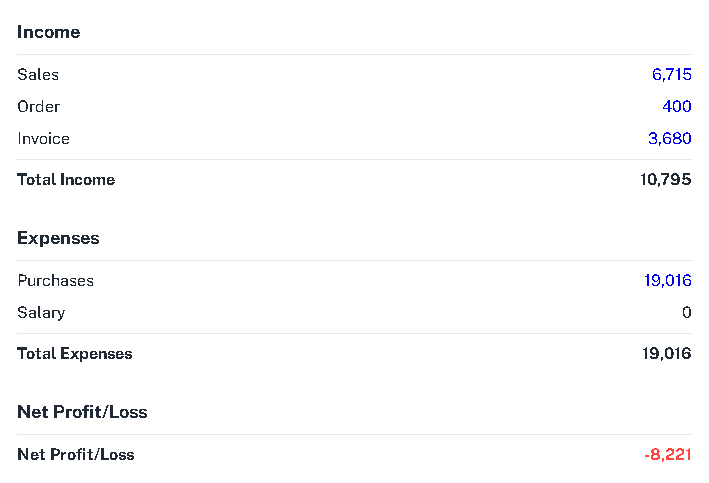Click the red net loss value -8,221
The height and width of the screenshot is (483, 709).
point(668,455)
